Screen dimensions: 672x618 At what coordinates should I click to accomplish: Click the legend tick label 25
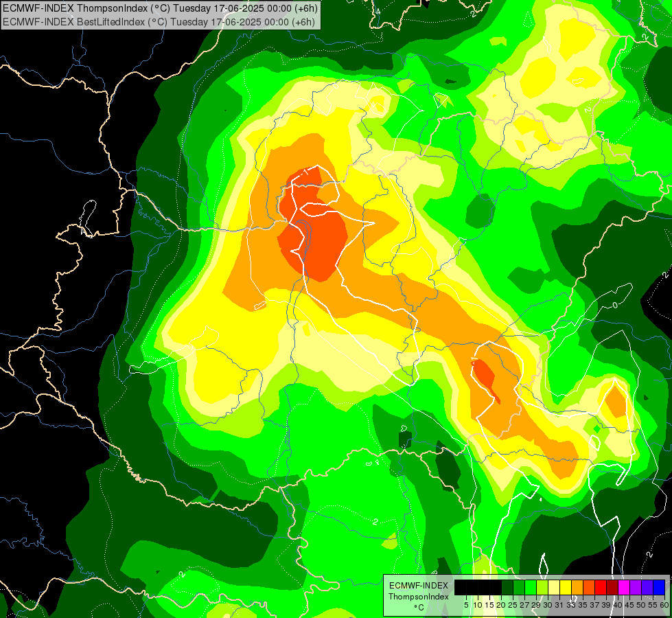(513, 605)
